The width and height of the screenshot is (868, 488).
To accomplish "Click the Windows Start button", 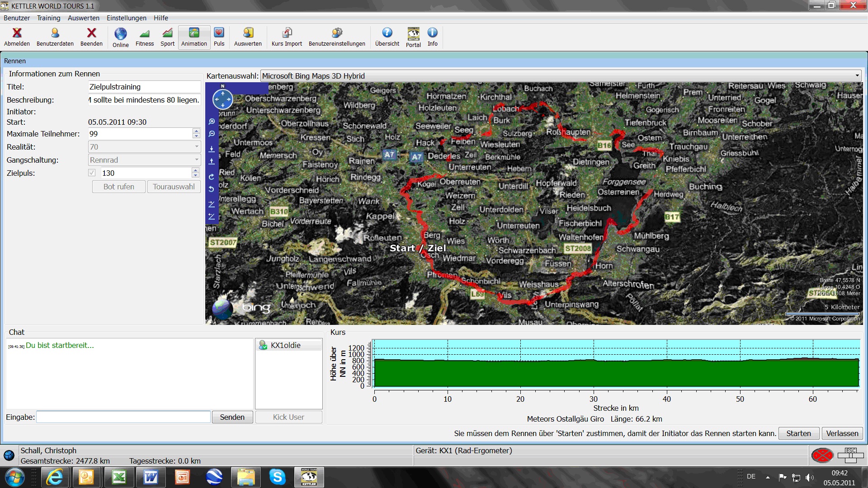I will tap(14, 477).
